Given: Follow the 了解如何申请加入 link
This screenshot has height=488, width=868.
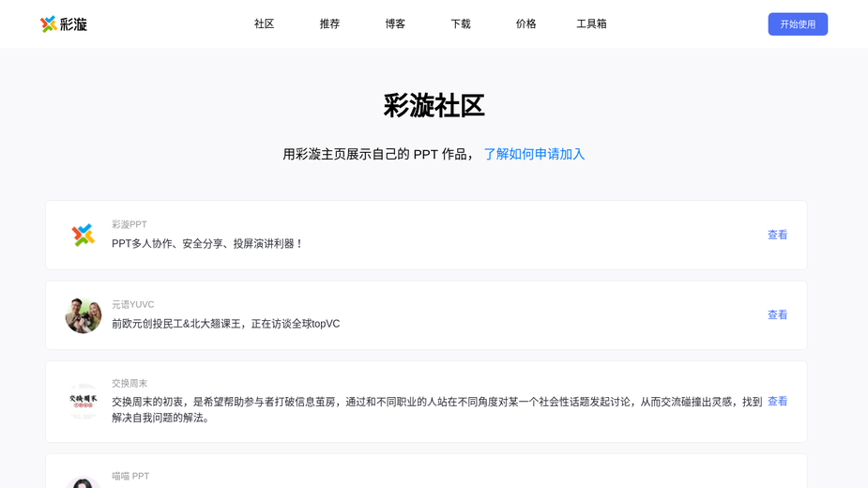Looking at the screenshot, I should pos(534,154).
